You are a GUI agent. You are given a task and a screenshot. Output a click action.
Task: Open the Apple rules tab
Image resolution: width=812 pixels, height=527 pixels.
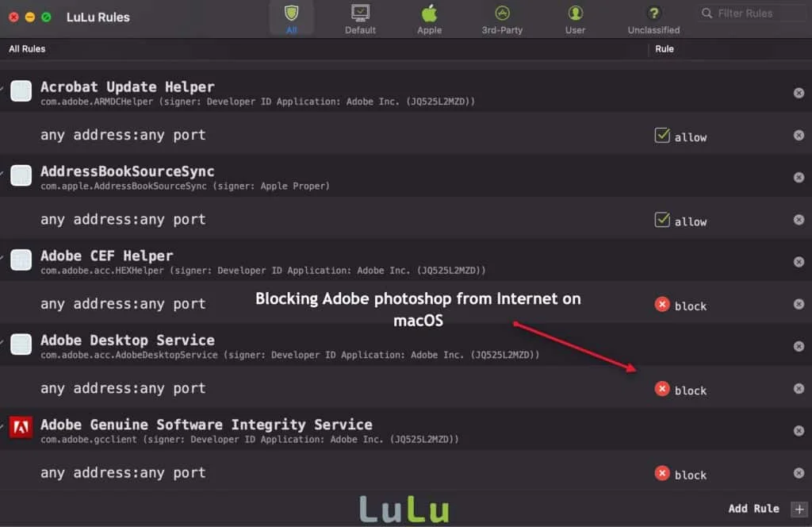429,19
